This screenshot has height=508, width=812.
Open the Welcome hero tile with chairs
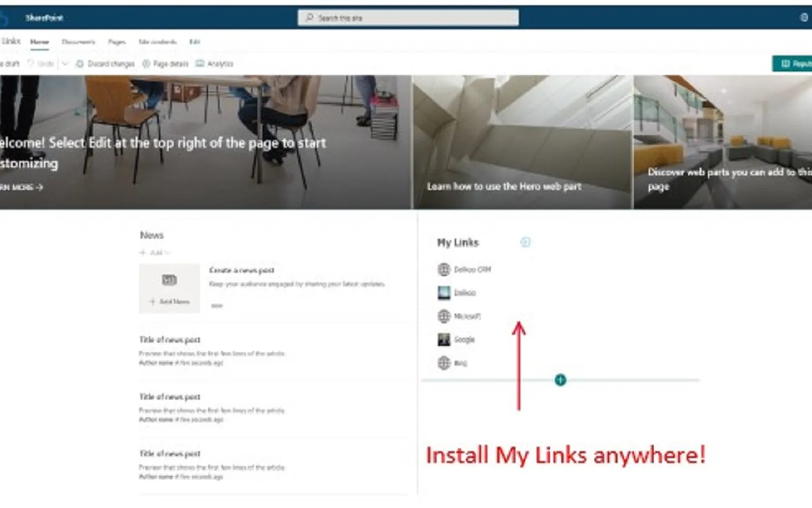(x=205, y=142)
